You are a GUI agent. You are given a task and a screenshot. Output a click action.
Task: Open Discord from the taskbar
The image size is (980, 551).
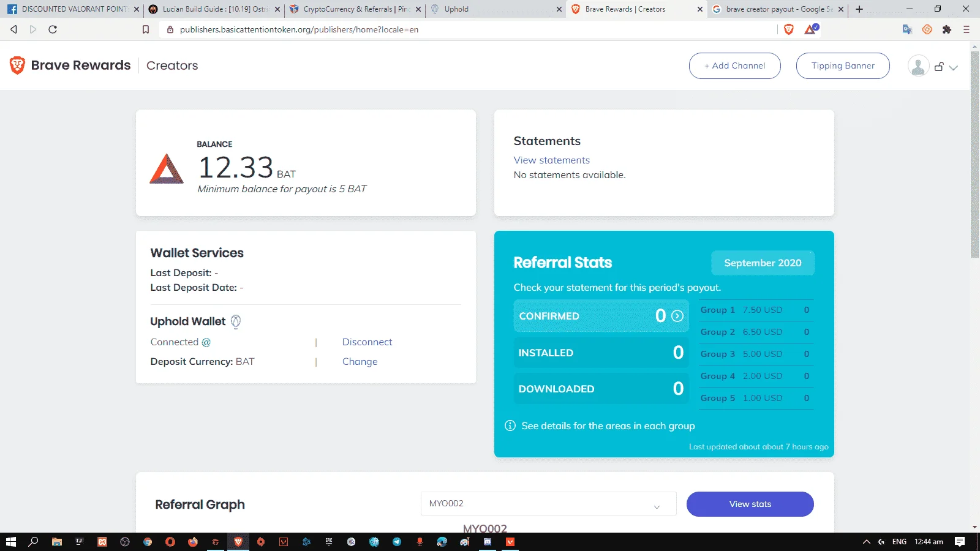[487, 542]
